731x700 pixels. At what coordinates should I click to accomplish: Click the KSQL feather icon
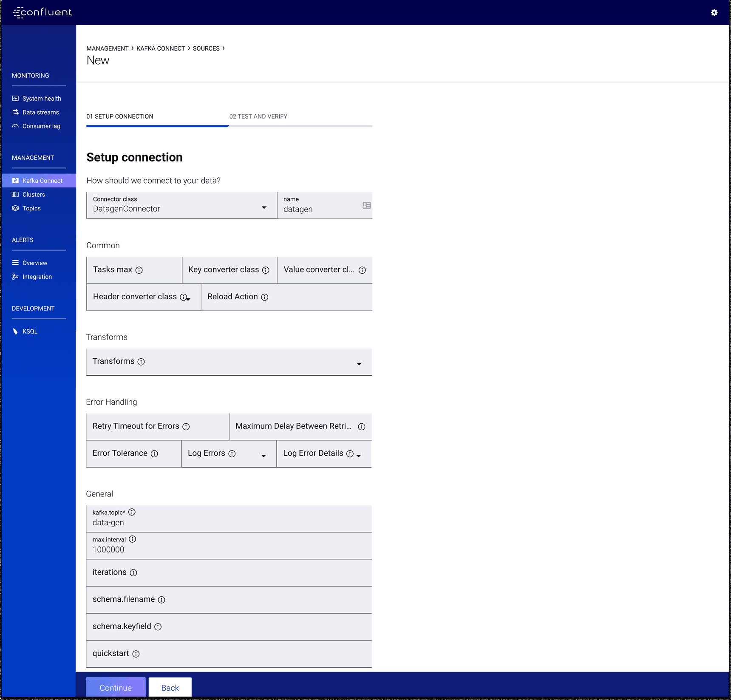click(15, 332)
